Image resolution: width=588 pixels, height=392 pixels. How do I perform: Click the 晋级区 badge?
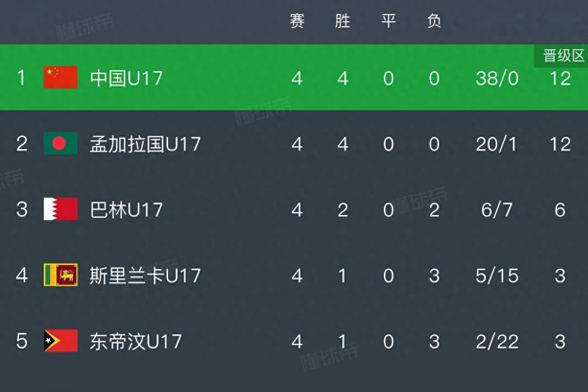coord(564,56)
